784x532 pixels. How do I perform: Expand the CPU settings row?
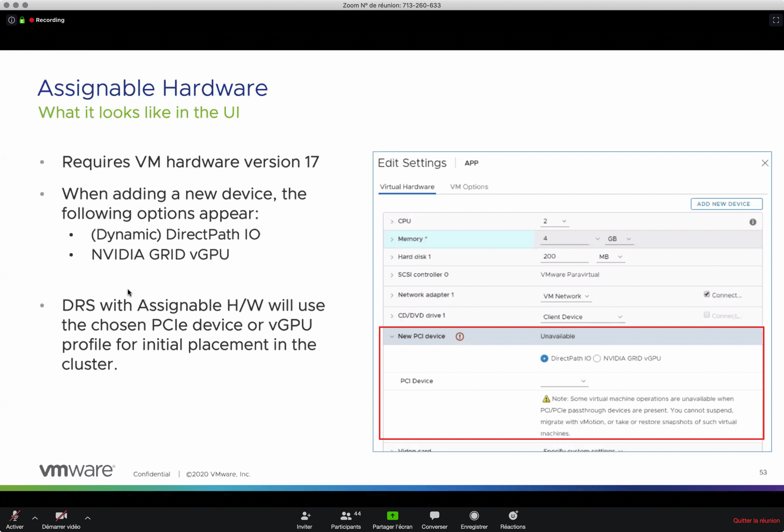tap(392, 222)
